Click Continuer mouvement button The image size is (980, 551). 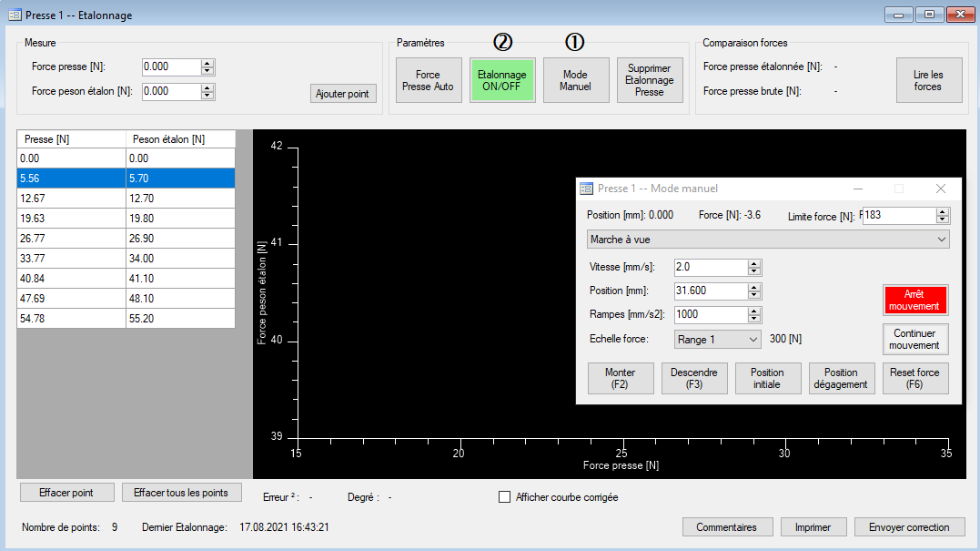pos(915,339)
